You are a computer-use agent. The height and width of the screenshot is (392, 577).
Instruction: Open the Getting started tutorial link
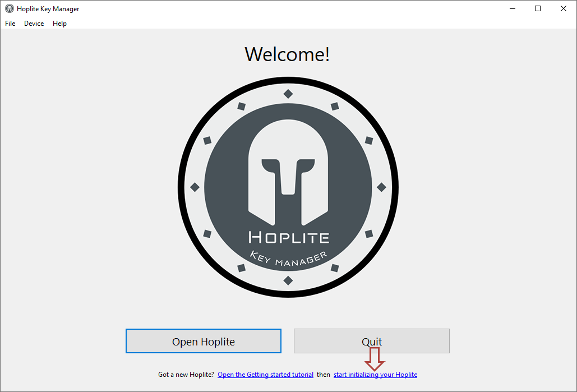[x=265, y=375]
